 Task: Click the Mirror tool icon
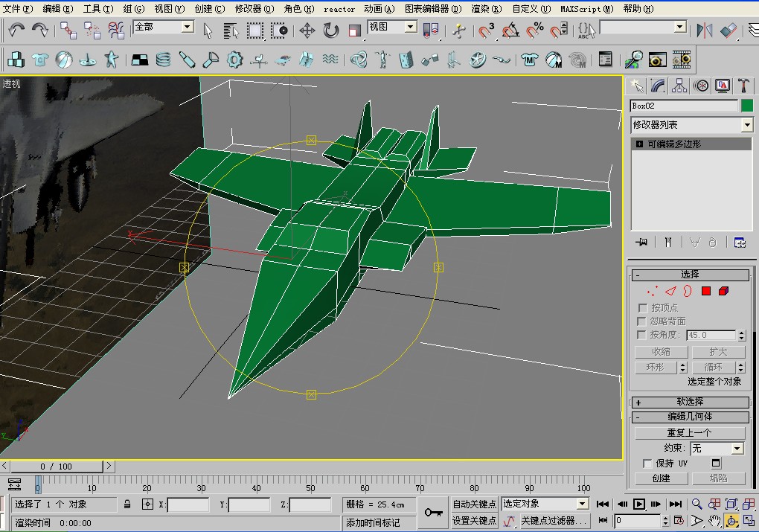pyautogui.click(x=704, y=31)
